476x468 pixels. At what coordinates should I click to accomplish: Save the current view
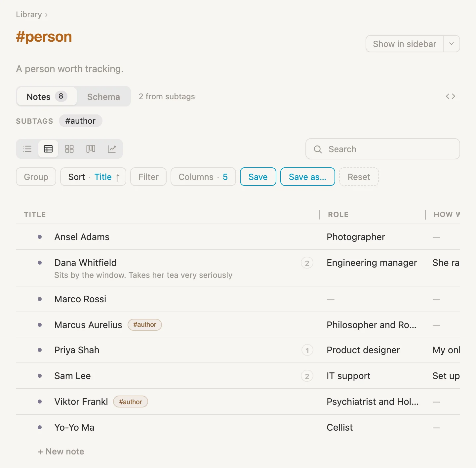click(258, 177)
